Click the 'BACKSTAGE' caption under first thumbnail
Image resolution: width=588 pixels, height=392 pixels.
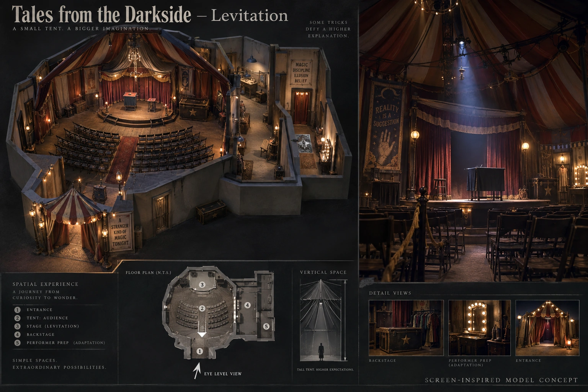(382, 361)
